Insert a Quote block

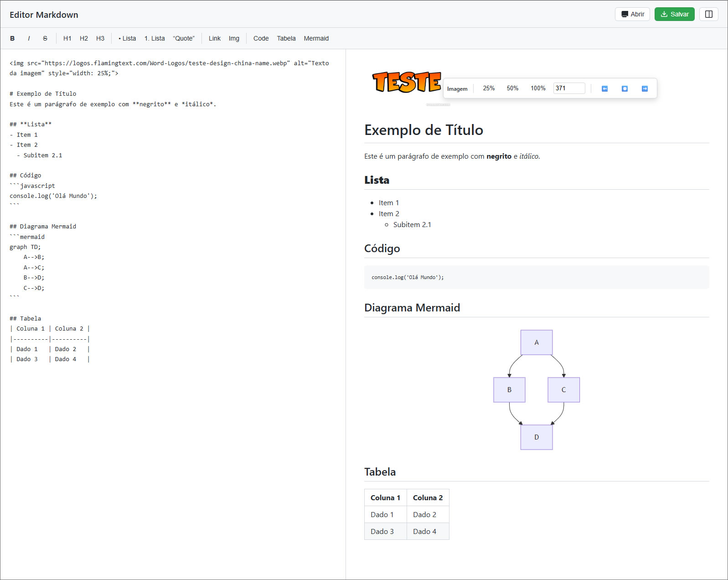184,38
